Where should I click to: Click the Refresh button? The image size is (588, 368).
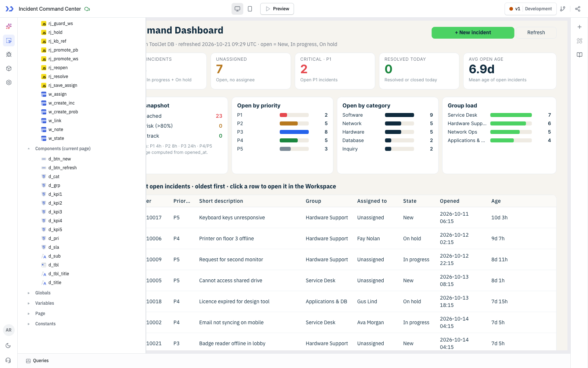point(536,32)
